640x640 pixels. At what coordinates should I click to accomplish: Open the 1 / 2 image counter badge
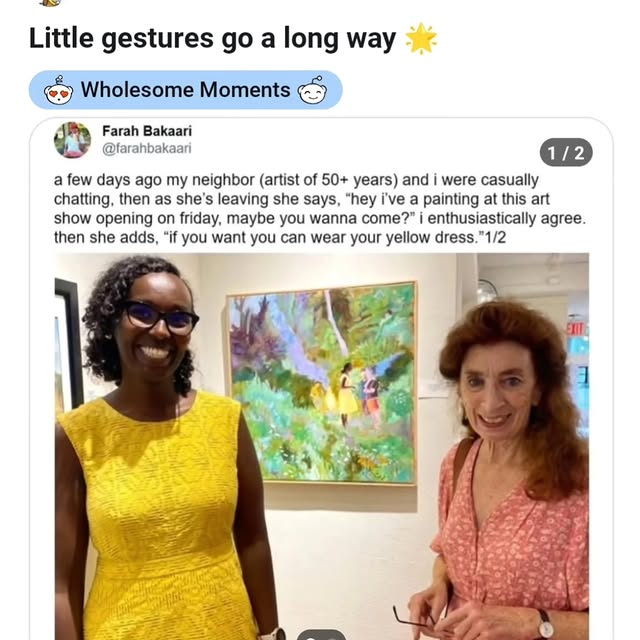pyautogui.click(x=566, y=153)
